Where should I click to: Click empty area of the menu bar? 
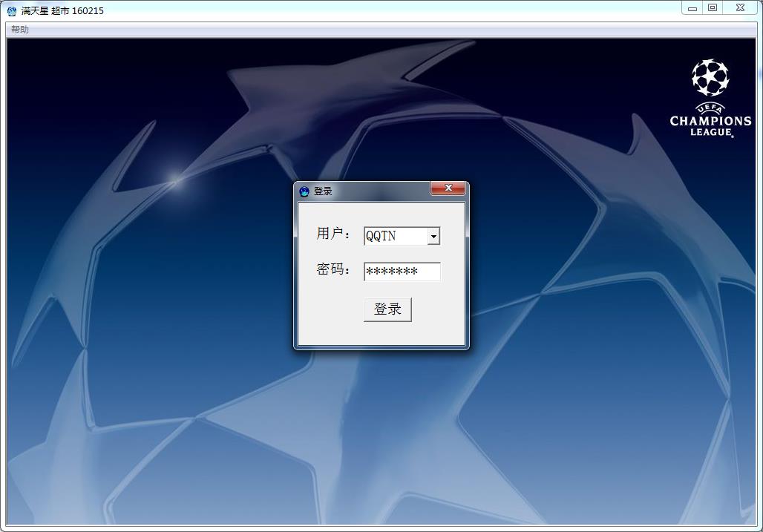pos(371,30)
